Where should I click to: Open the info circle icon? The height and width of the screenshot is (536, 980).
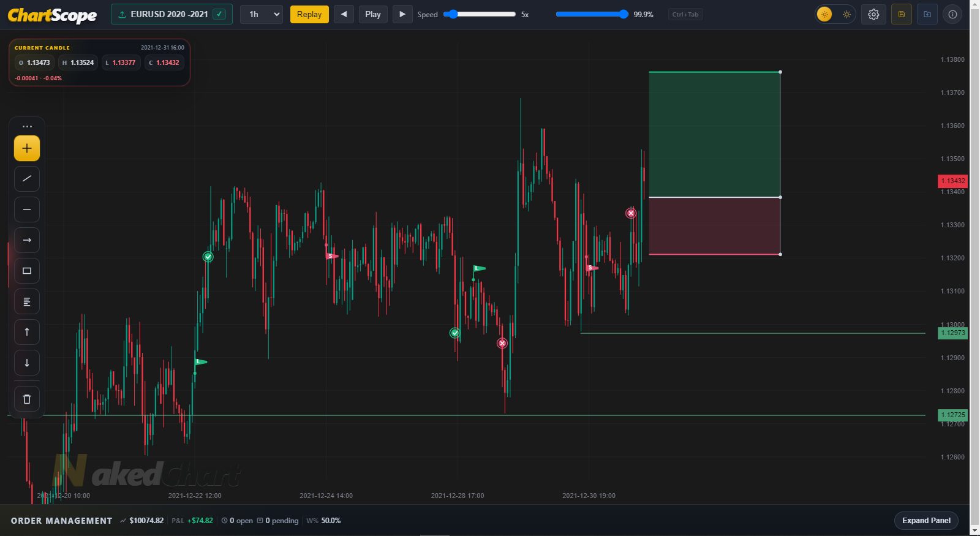(952, 14)
